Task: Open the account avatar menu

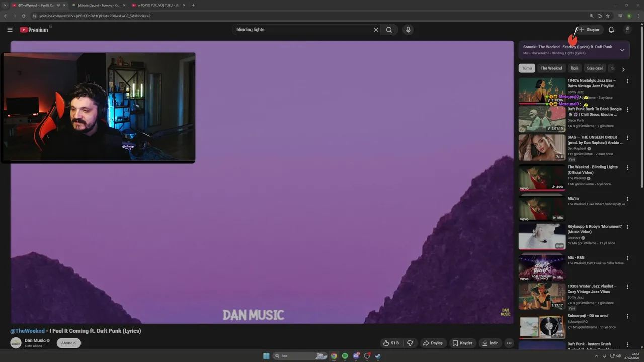Action: point(627,30)
